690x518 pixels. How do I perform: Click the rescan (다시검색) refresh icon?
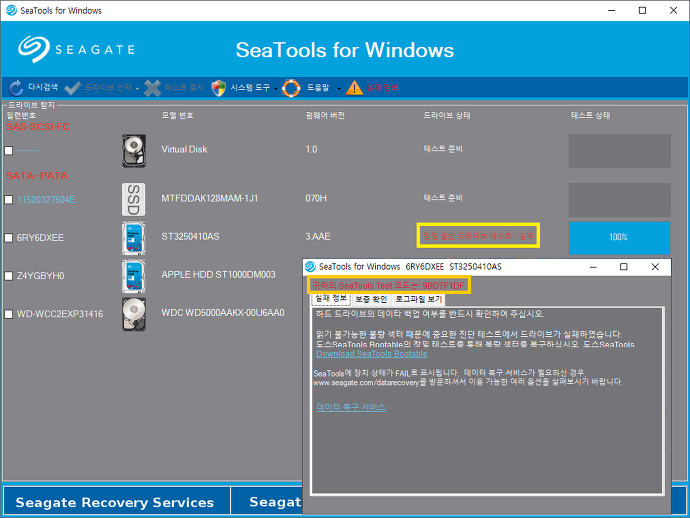pos(16,88)
